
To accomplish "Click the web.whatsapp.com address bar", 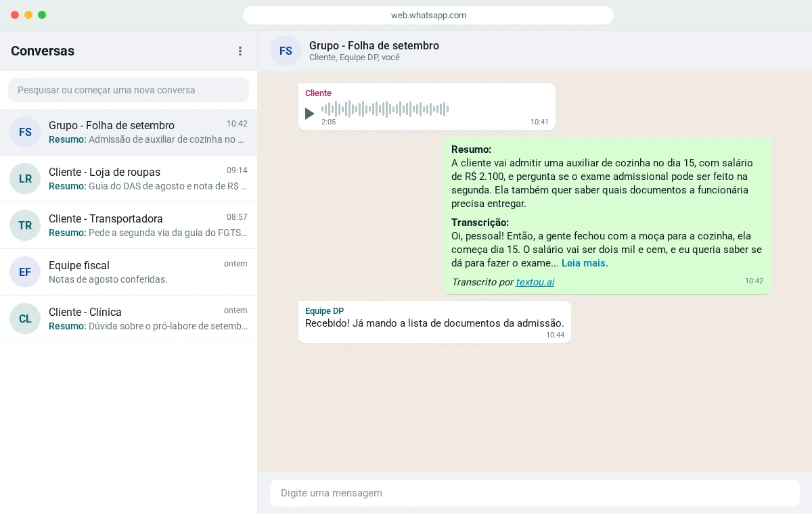I will coord(428,15).
